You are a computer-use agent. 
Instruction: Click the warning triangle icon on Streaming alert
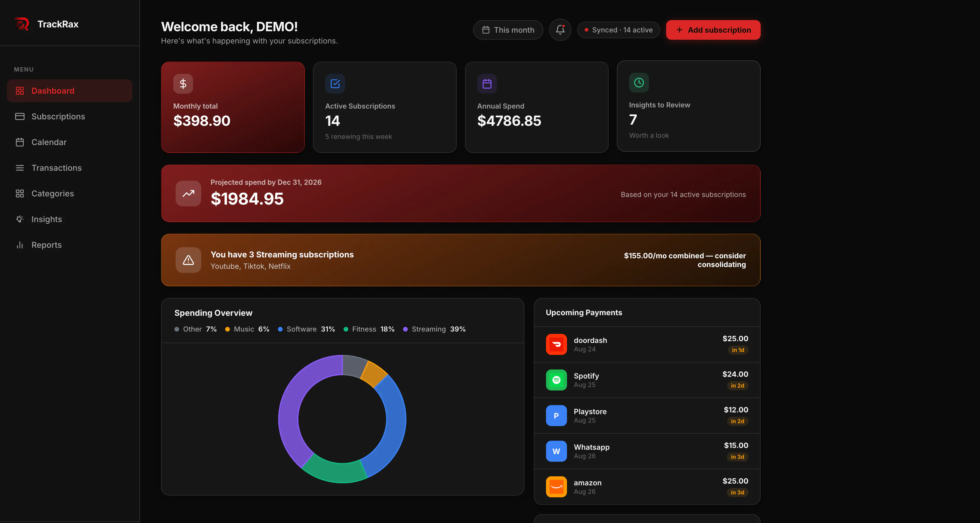point(188,260)
